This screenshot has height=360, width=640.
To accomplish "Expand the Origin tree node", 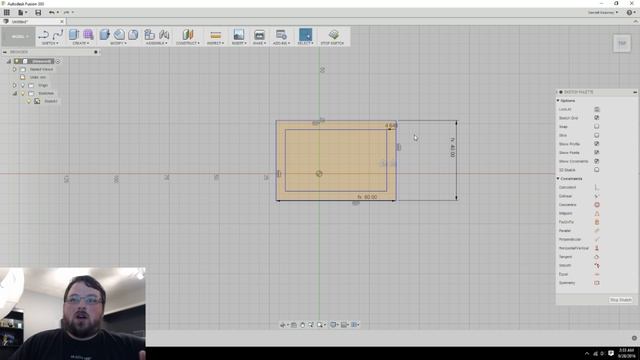I will (x=15, y=85).
